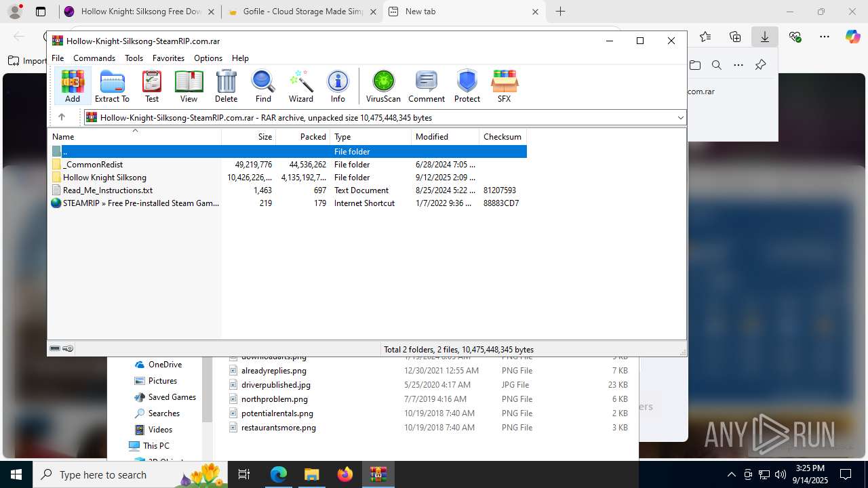Open browser Settings and more ellipsis

pyautogui.click(x=825, y=37)
